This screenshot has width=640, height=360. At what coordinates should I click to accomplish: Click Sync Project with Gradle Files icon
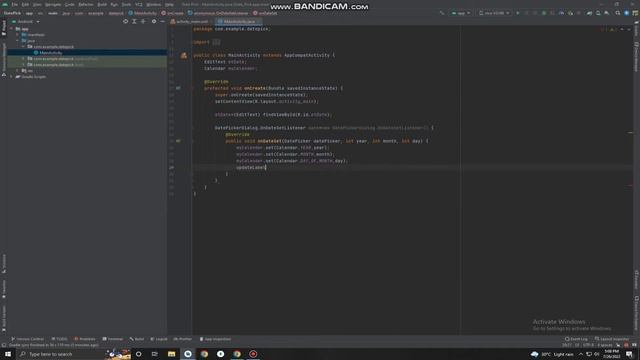click(x=589, y=13)
